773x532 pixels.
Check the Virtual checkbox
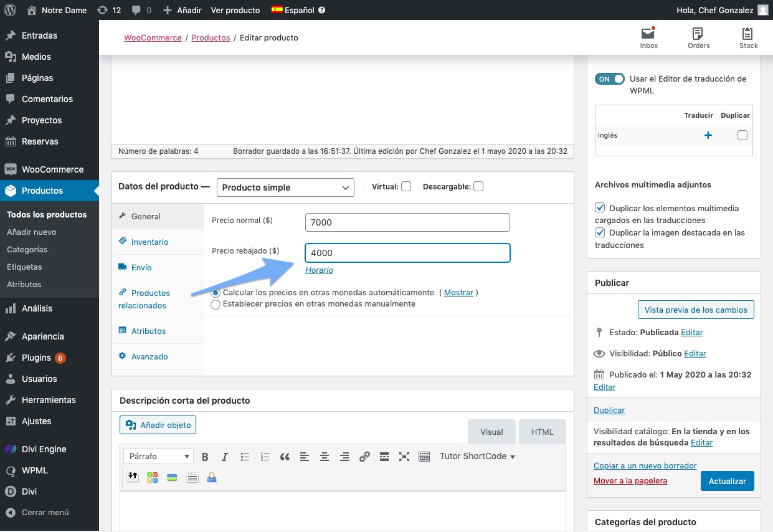[x=406, y=186]
